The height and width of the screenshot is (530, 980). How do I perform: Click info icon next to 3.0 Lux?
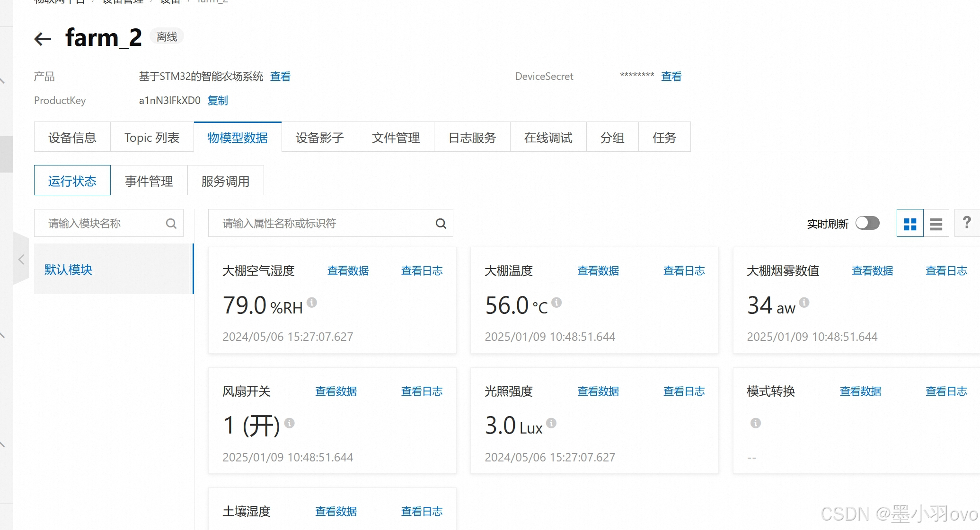(551, 423)
